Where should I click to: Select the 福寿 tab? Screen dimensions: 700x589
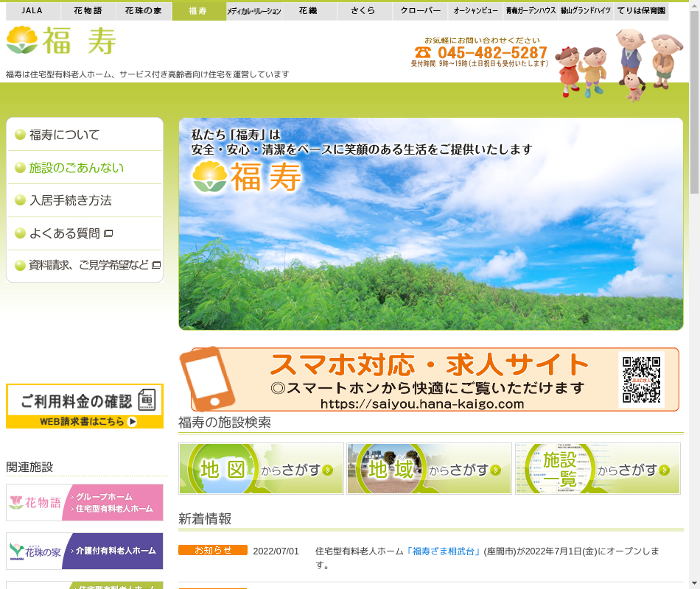click(x=199, y=11)
